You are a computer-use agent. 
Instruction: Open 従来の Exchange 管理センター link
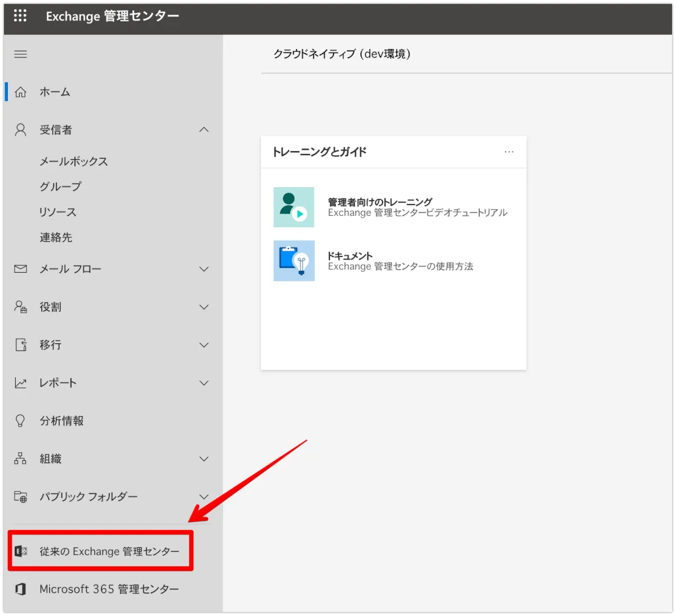[109, 551]
